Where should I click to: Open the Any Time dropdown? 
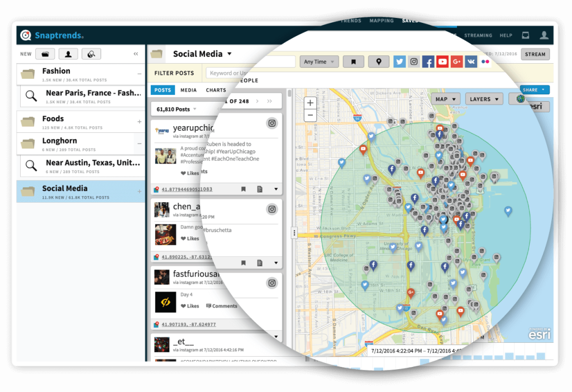(319, 61)
